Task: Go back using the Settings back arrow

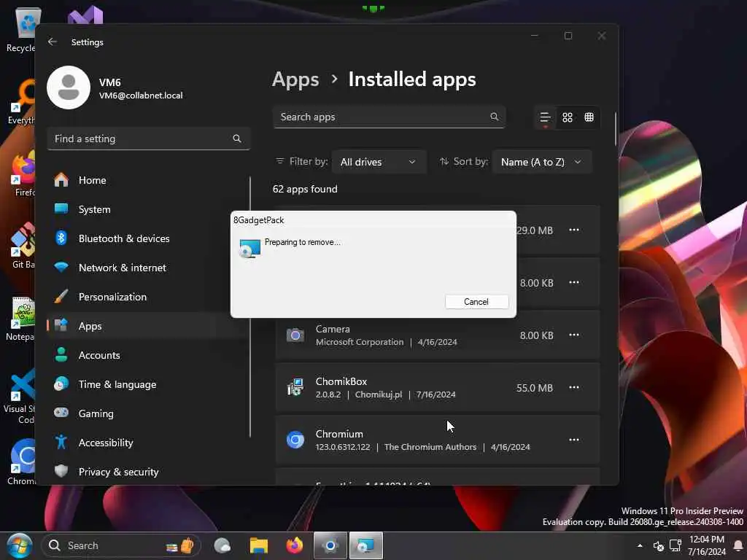Action: [x=53, y=42]
